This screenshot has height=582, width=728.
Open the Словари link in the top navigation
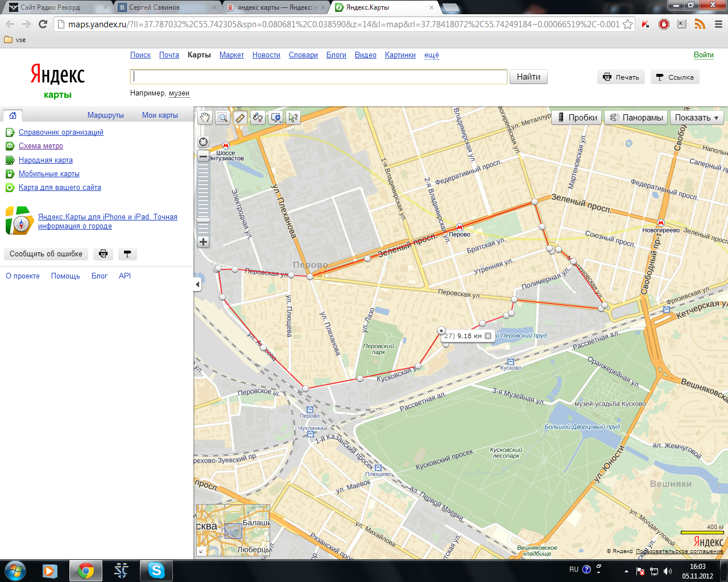303,55
